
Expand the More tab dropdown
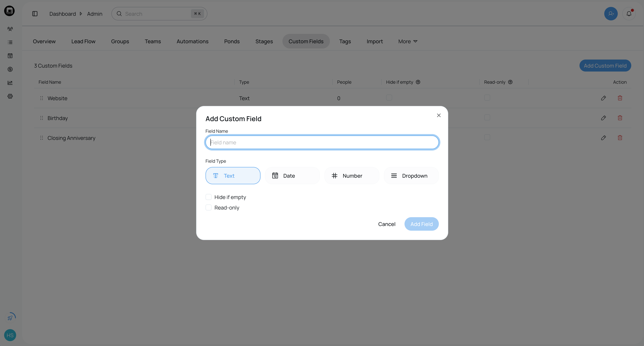pyautogui.click(x=408, y=41)
